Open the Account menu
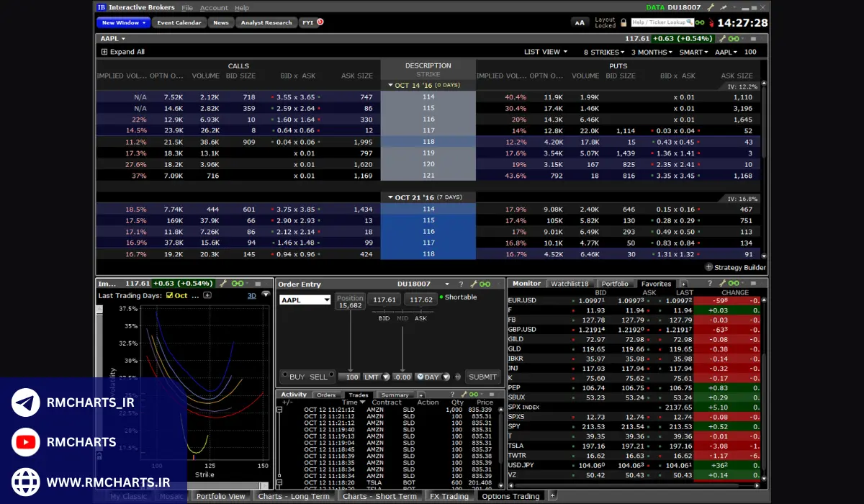Image resolution: width=864 pixels, height=504 pixels. (214, 7)
